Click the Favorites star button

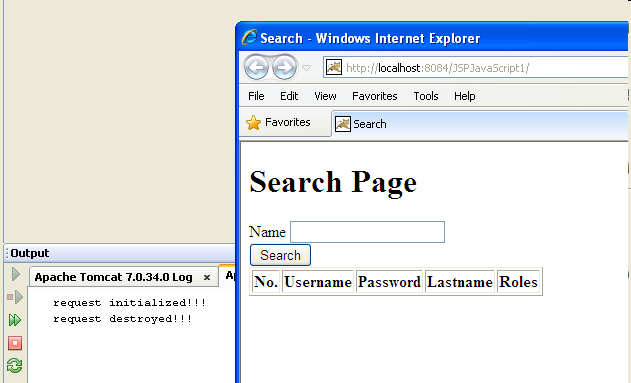tap(278, 122)
